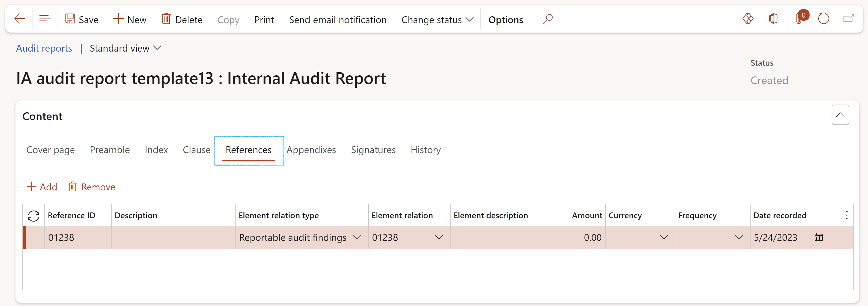Refresh the page with circular arrow
The image size is (868, 306).
click(823, 18)
